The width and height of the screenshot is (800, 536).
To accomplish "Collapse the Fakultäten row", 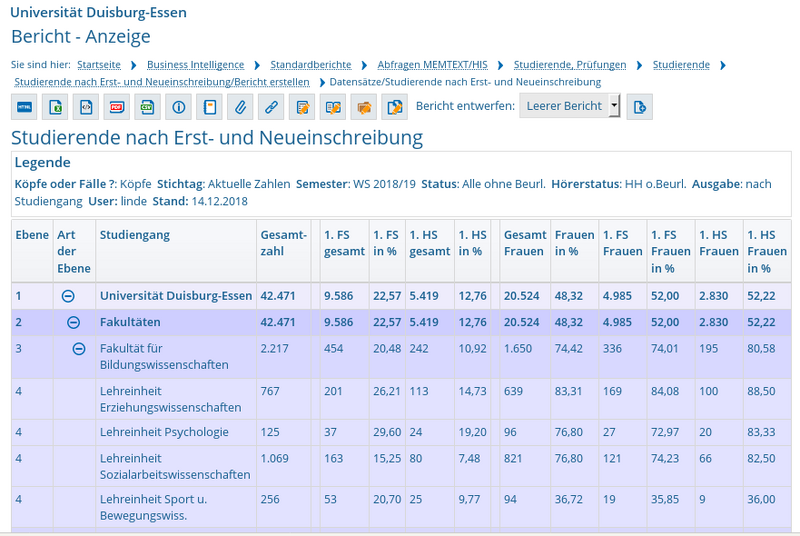I will 73,322.
